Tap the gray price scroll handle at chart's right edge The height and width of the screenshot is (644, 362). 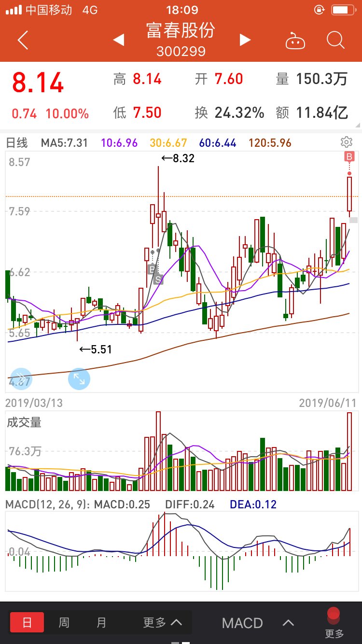(353, 221)
